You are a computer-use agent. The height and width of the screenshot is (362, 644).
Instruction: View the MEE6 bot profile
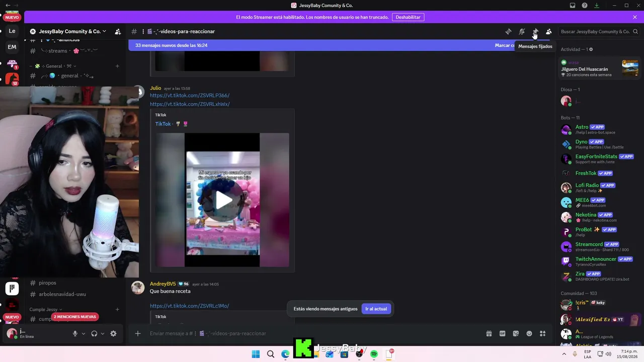click(x=600, y=203)
